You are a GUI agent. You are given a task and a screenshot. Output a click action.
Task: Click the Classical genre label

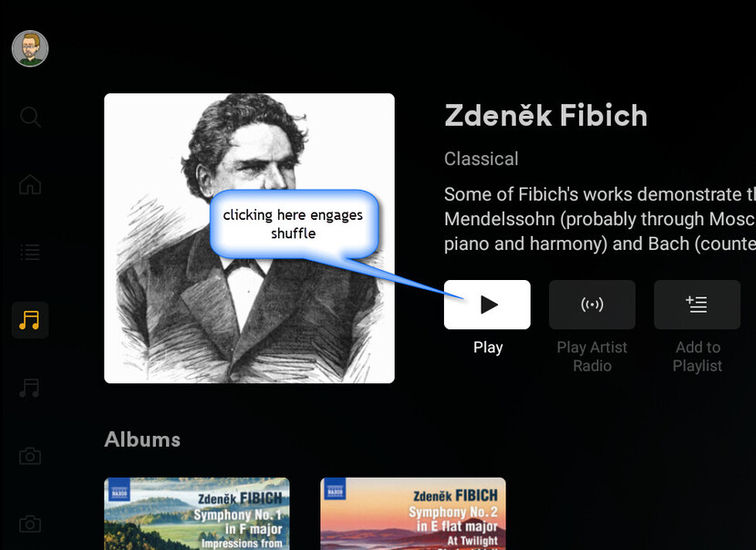coord(482,159)
